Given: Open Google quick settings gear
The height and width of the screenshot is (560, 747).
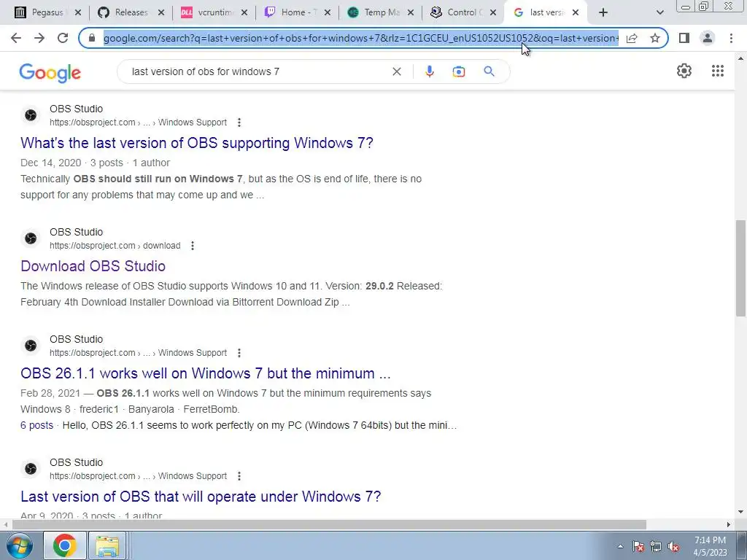Looking at the screenshot, I should (x=684, y=71).
